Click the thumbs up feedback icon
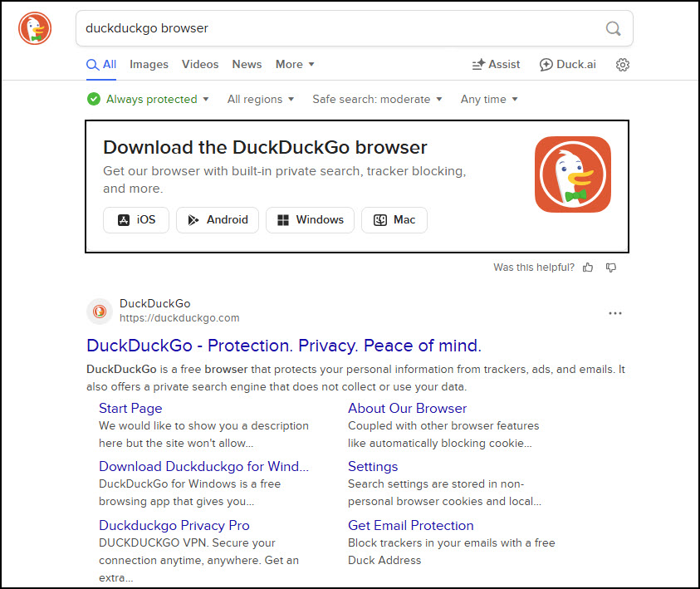This screenshot has height=589, width=700. click(588, 268)
